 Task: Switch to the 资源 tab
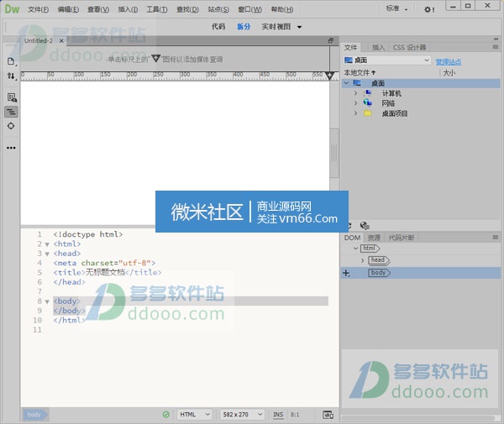374,238
